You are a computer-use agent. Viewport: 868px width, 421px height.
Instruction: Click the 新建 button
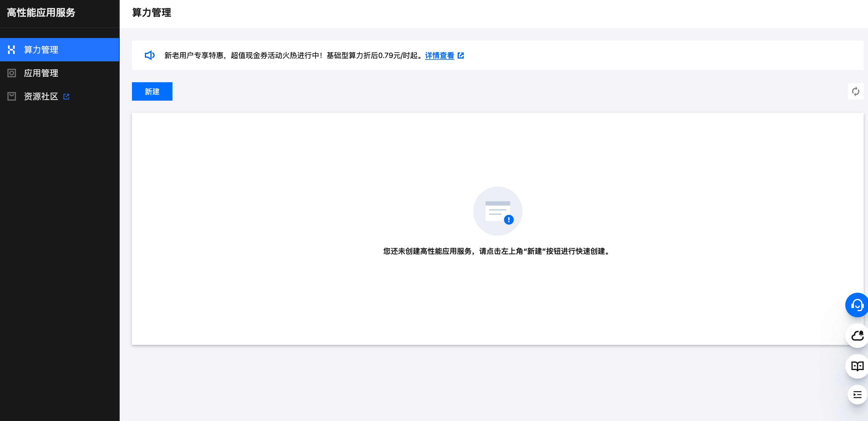[x=152, y=92]
